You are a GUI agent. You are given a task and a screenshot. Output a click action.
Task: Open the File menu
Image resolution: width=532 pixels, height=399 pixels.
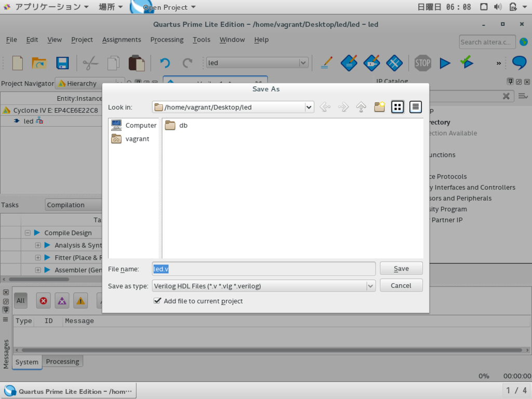(11, 39)
